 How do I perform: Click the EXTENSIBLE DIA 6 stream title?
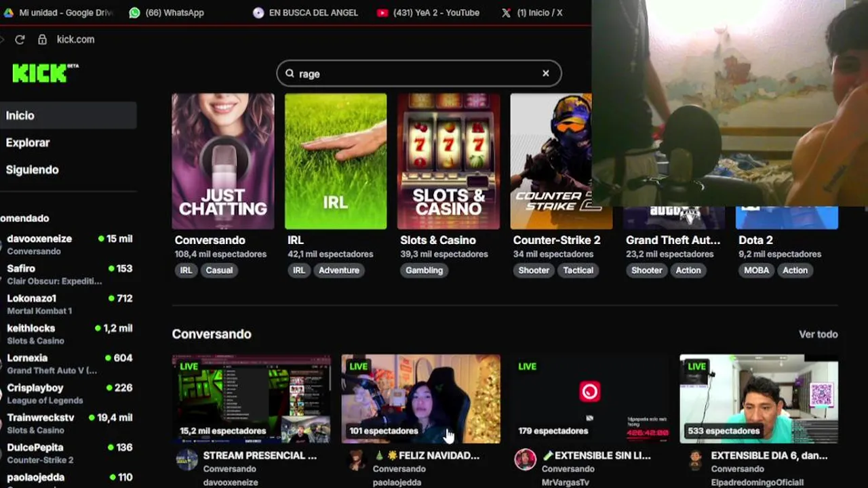(769, 455)
